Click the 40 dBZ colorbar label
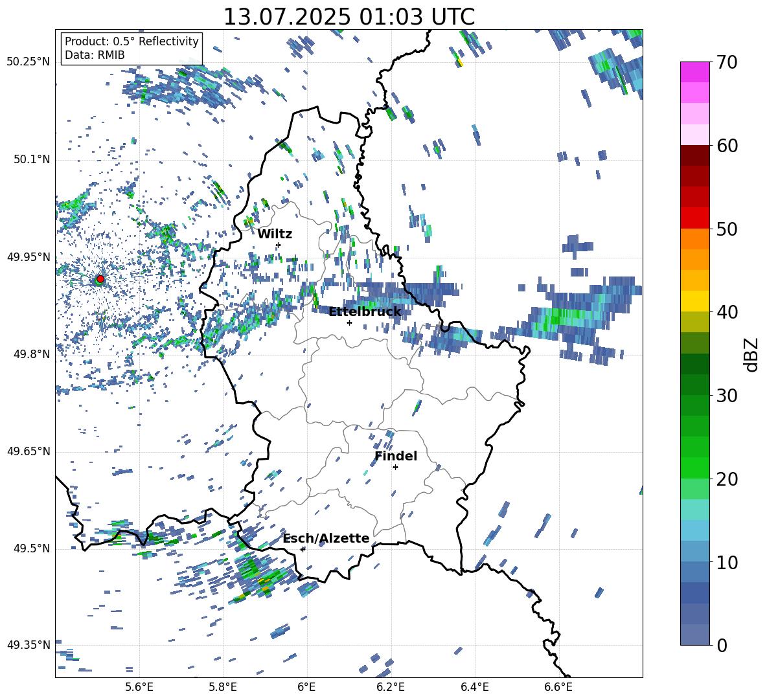Viewport: 767px width, 700px height. (x=727, y=312)
